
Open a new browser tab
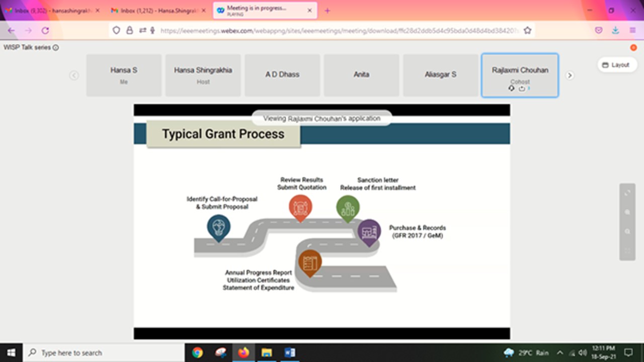click(328, 11)
